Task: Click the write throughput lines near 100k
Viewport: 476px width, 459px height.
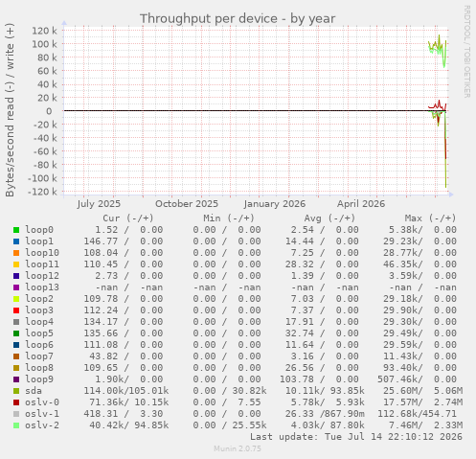Action: pos(438,48)
